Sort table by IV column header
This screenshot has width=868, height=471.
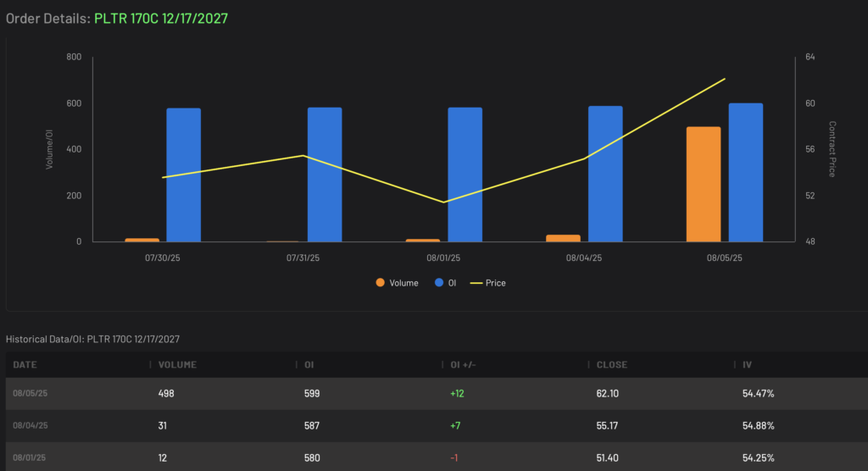coord(747,365)
